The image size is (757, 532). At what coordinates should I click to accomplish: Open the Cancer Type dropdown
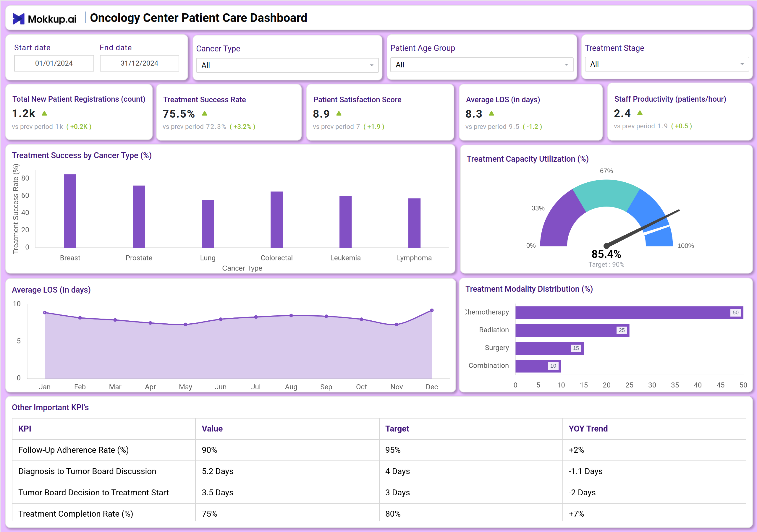coord(287,65)
